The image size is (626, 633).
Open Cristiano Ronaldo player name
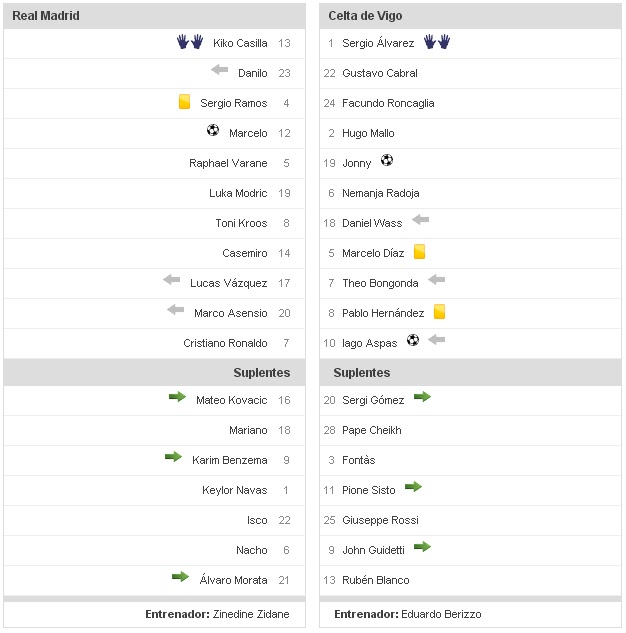[225, 343]
